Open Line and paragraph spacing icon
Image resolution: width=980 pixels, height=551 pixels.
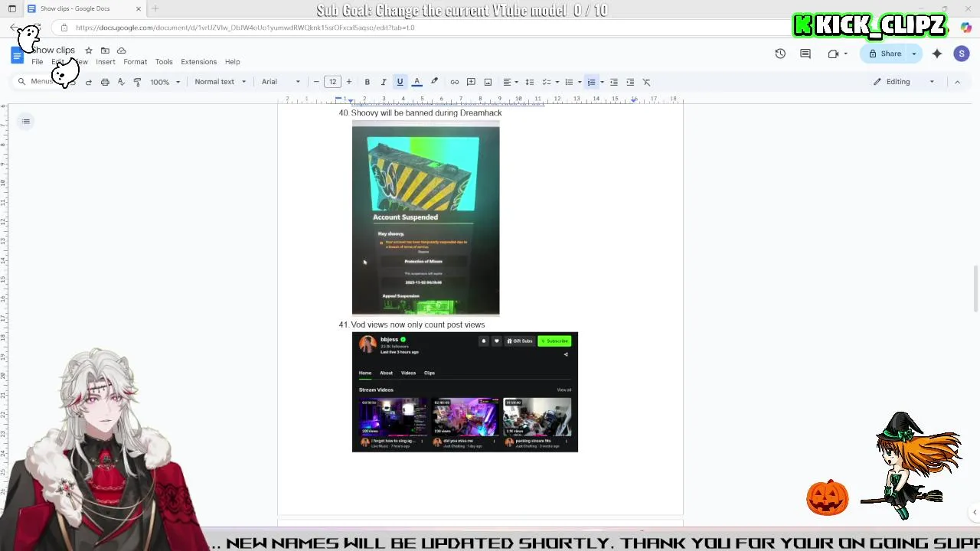(530, 82)
